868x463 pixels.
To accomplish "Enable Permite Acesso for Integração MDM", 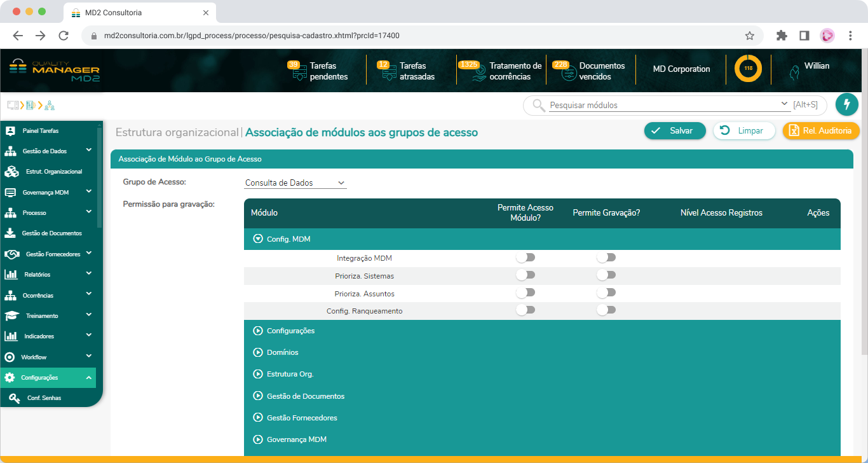I will pos(526,257).
